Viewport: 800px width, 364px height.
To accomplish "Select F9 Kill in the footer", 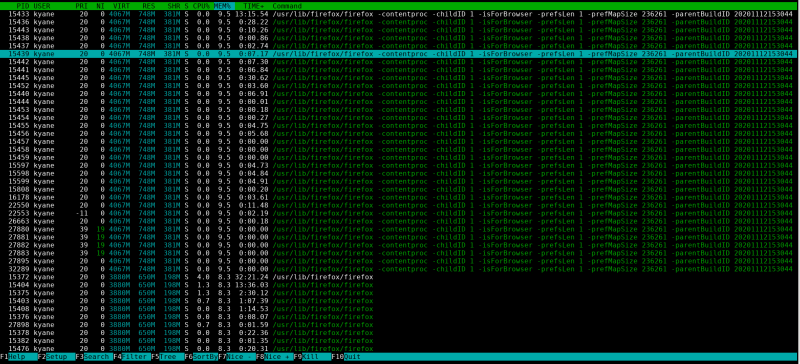I will point(312,357).
